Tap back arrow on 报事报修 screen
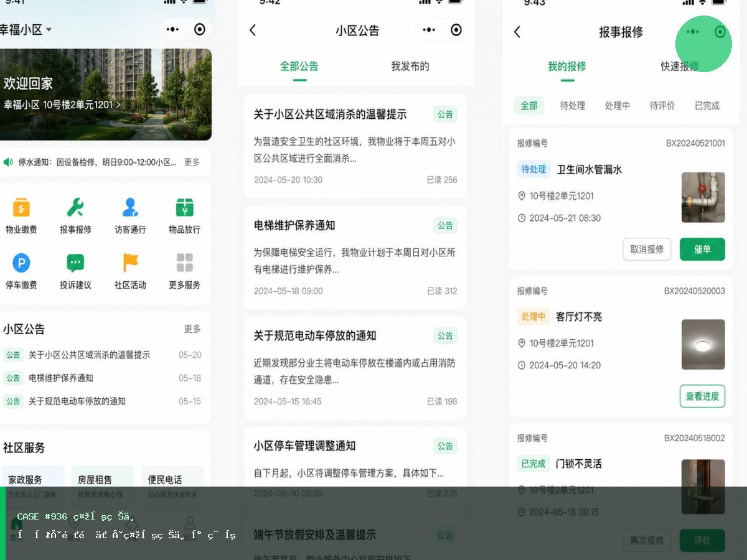Image resolution: width=747 pixels, height=560 pixels. pyautogui.click(x=517, y=32)
